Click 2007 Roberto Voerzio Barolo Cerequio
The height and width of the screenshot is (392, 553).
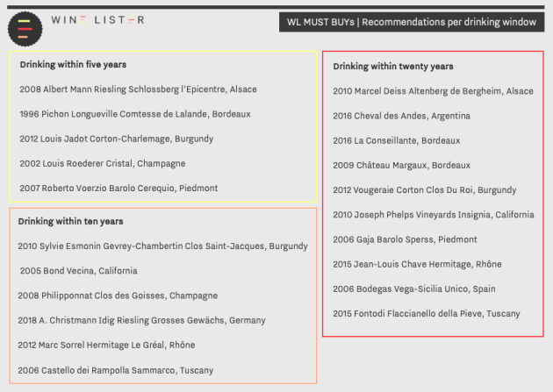click(118, 188)
